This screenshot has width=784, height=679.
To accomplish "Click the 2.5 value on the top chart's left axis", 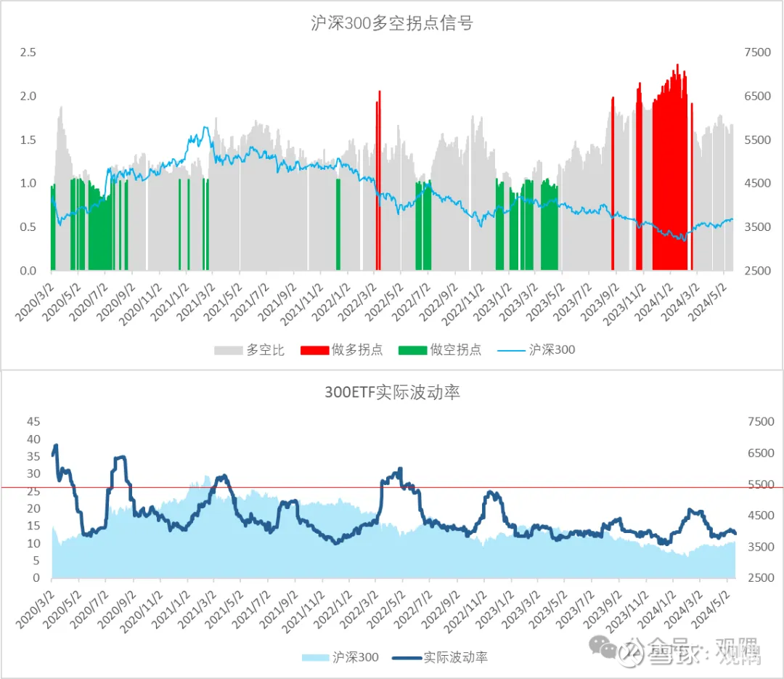I will (28, 52).
